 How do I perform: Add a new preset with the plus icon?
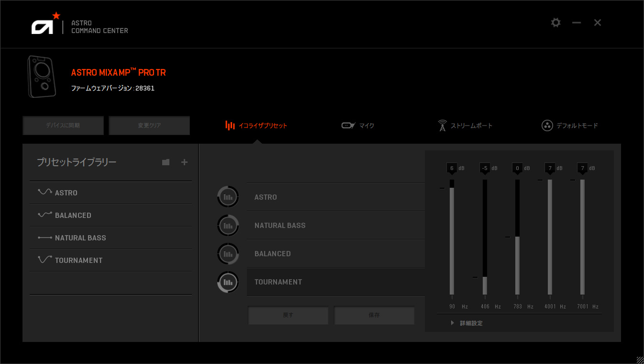click(184, 162)
